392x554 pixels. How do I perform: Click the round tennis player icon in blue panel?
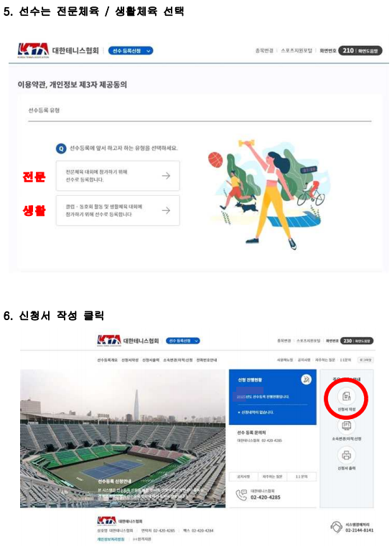pos(307,380)
